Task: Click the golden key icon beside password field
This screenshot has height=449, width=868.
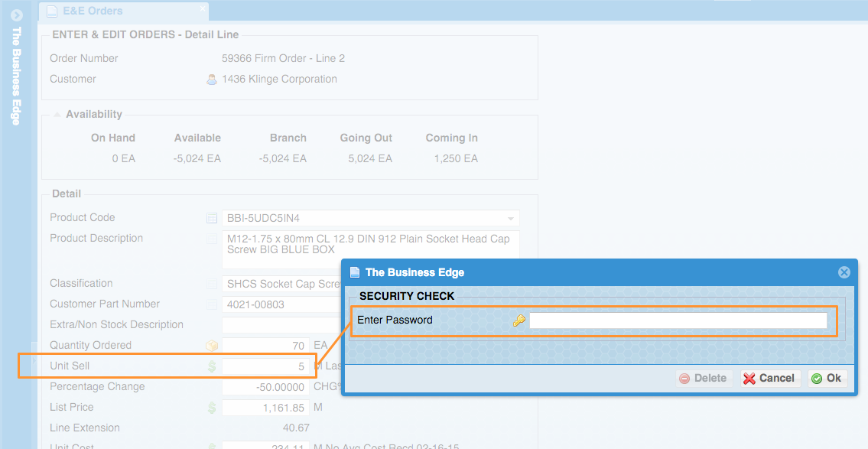Action: pyautogui.click(x=519, y=320)
